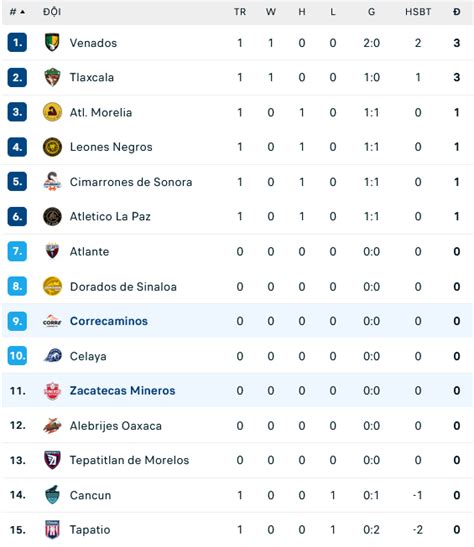Viewport: 474px width, 547px height.
Task: Sort standings by the HSBT column header
Action: (x=418, y=12)
